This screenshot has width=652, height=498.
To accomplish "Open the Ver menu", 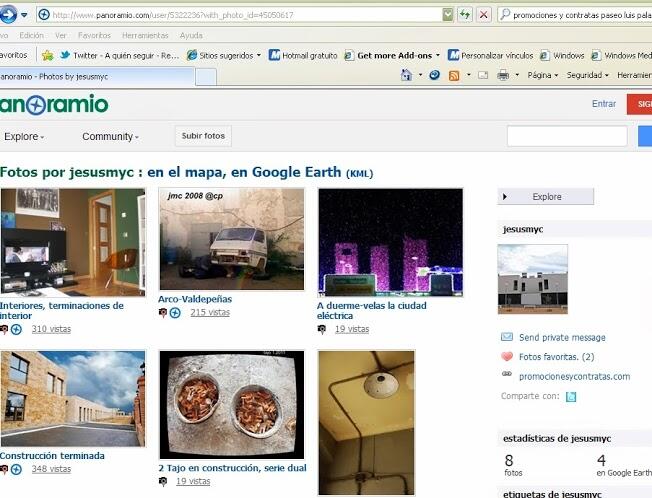I will 61,35.
